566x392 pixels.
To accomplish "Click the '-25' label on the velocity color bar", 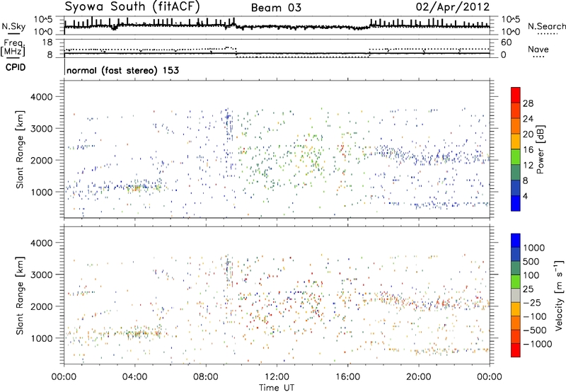I will coord(532,303).
